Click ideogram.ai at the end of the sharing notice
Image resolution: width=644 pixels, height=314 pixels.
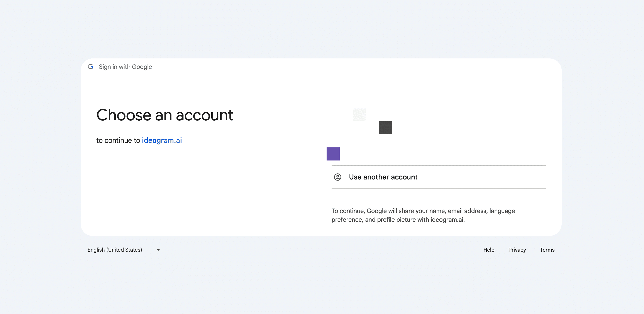[x=447, y=220]
